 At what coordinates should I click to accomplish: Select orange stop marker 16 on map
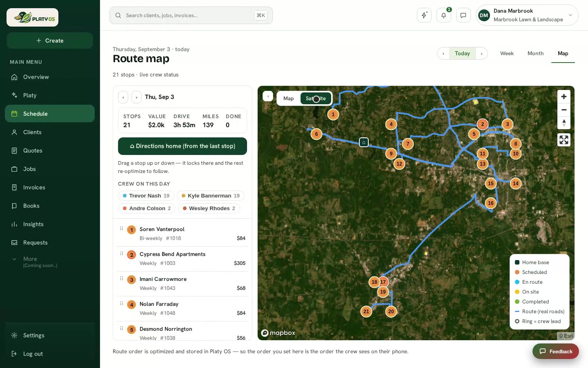point(490,203)
